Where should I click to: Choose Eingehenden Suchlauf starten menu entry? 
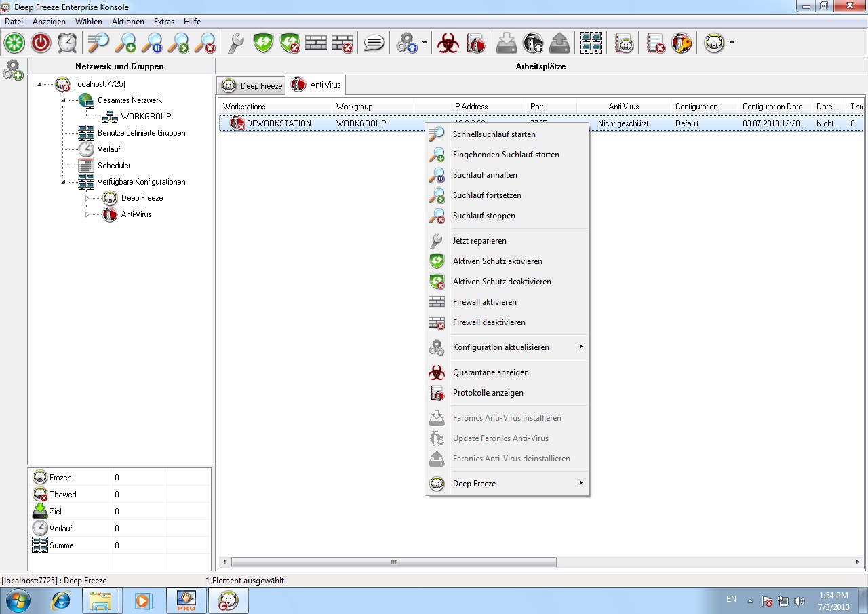coord(507,155)
